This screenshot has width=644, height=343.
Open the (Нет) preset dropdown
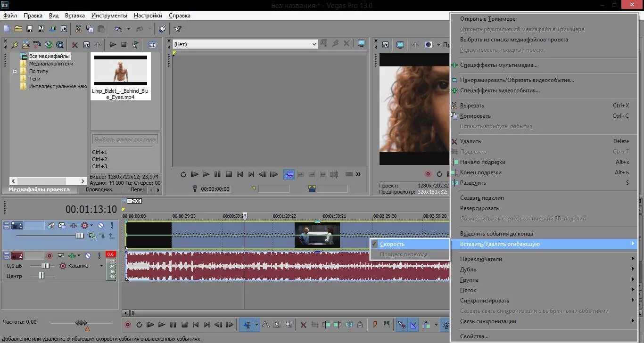[x=314, y=44]
